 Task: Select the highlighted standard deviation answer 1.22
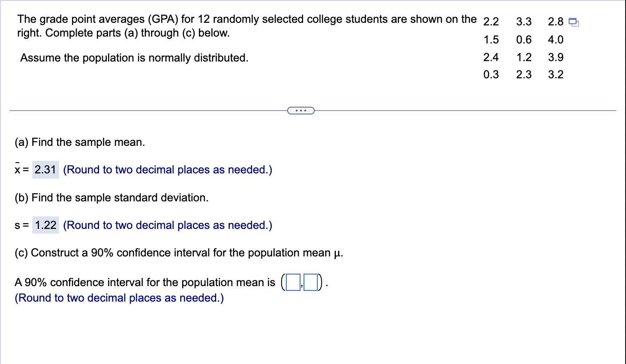[x=45, y=225]
